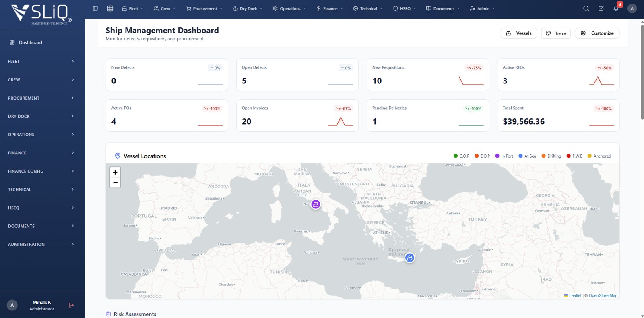The height and width of the screenshot is (318, 644).
Task: Zoom out on the map
Action: click(115, 183)
